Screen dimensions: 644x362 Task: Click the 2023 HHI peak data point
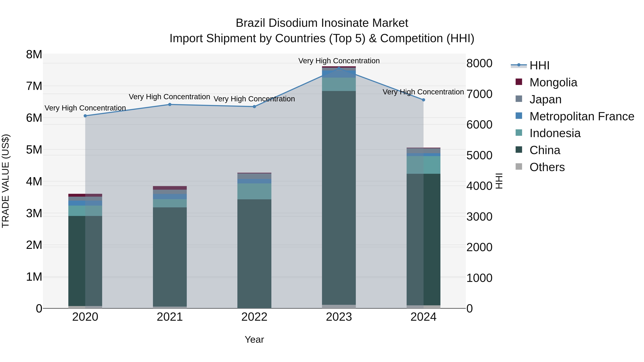(x=339, y=68)
